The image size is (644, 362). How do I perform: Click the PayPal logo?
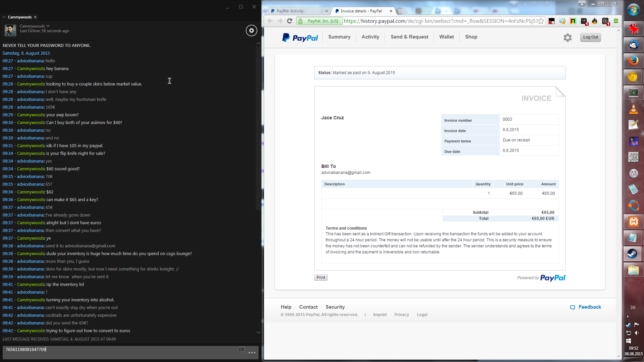point(300,38)
